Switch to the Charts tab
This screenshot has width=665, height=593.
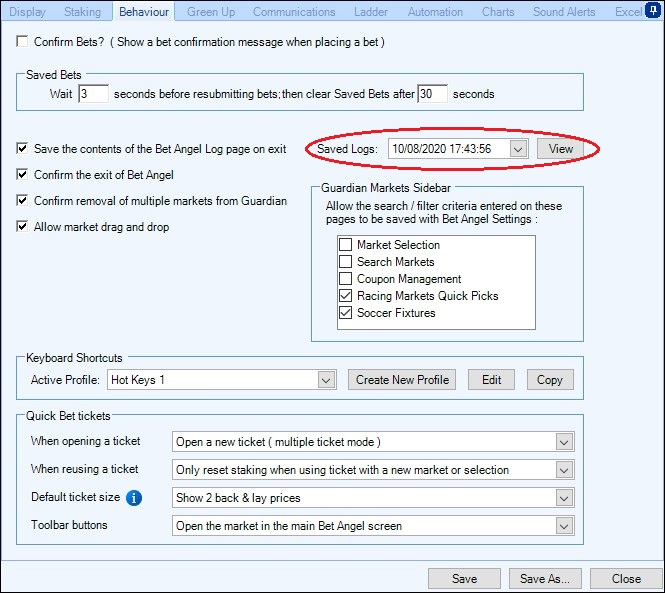point(498,11)
